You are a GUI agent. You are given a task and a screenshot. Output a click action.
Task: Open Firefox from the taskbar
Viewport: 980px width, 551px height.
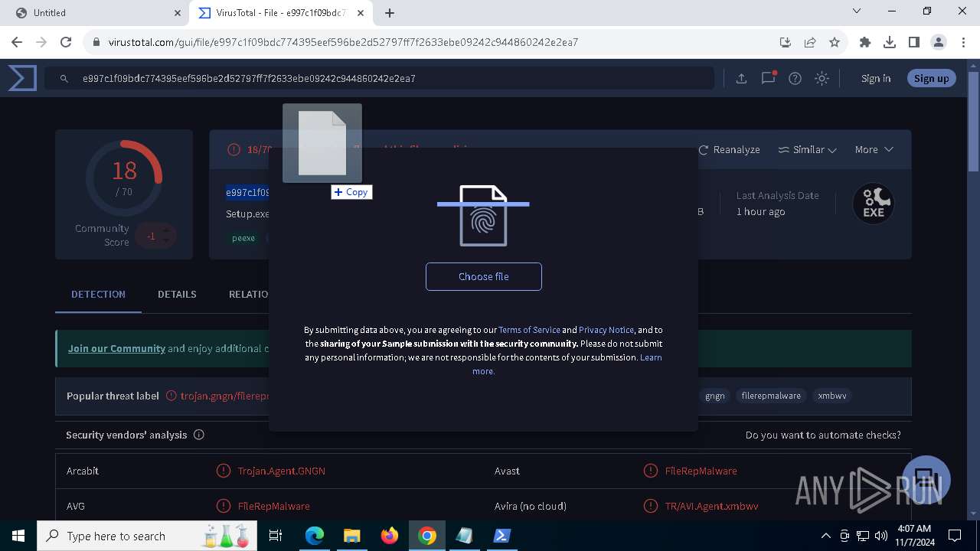(x=390, y=536)
